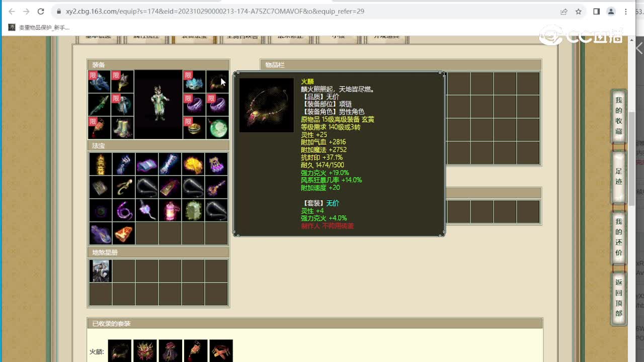Open the browser profile avatar menu
644x362 pixels.
pyautogui.click(x=611, y=11)
